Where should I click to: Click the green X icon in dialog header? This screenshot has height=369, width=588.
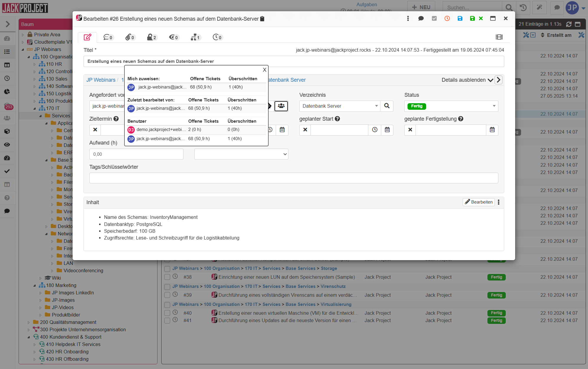click(x=481, y=19)
